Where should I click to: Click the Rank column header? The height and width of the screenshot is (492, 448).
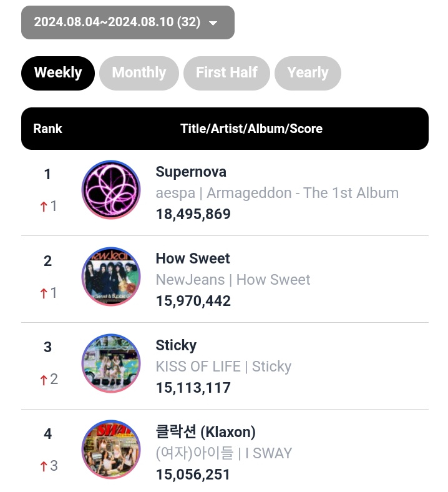[47, 129]
